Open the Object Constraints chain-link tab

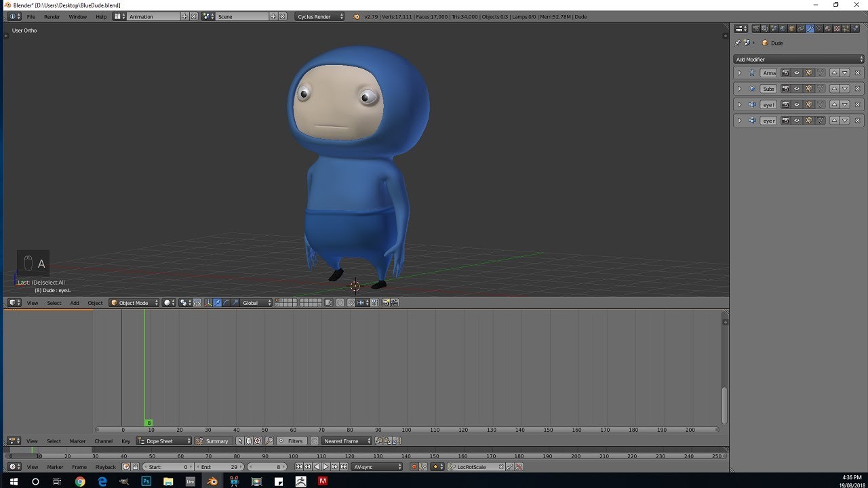pyautogui.click(x=801, y=28)
